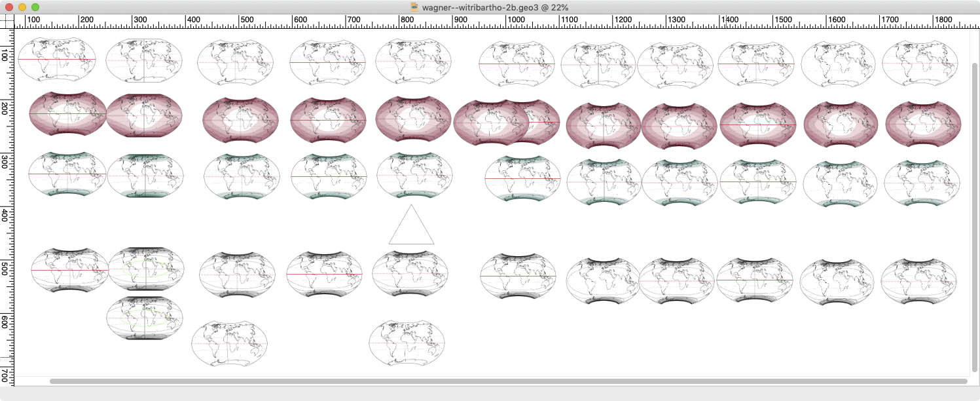Click the 1000 mark on the top ruler
This screenshot has height=401, width=980.
tap(515, 21)
